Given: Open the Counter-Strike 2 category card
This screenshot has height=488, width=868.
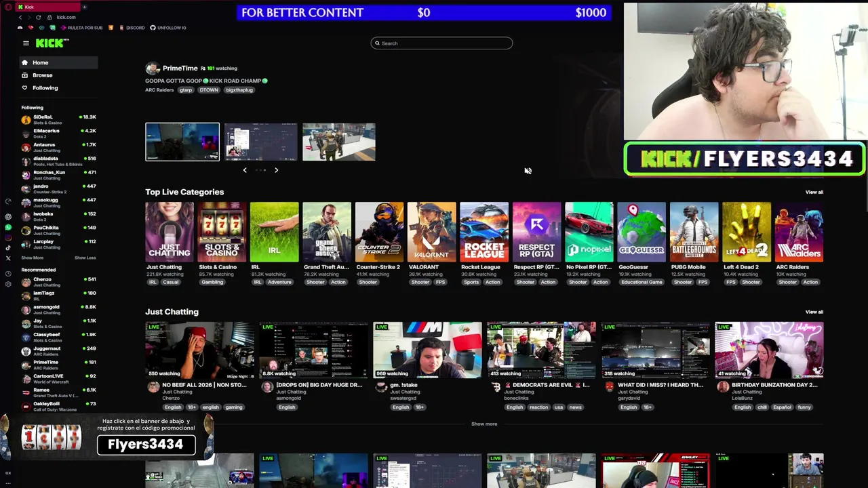Looking at the screenshot, I should tap(379, 232).
